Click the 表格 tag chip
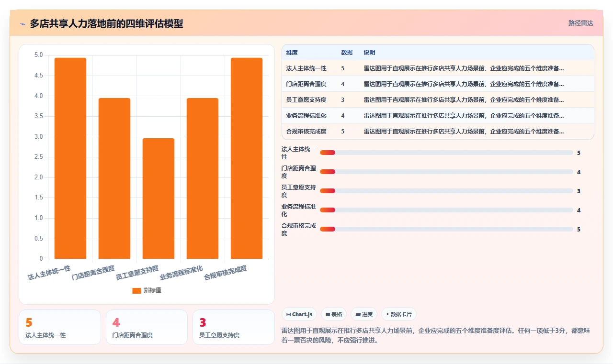 tap(334, 314)
